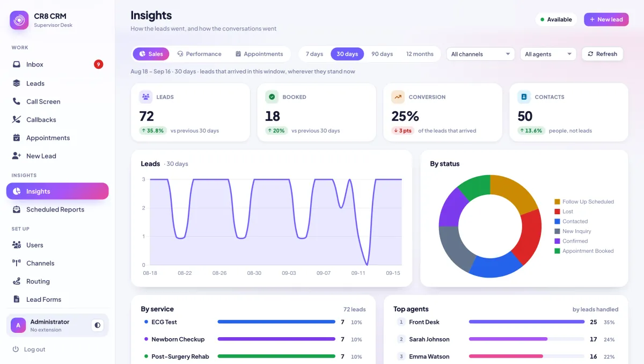Click the Leads stack icon
Image resolution: width=644 pixels, height=364 pixels.
(17, 83)
